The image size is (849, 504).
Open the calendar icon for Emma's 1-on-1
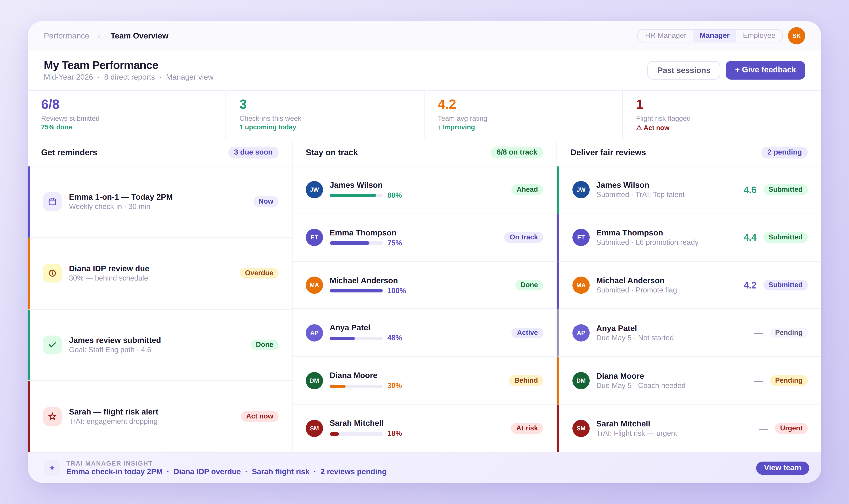point(52,201)
